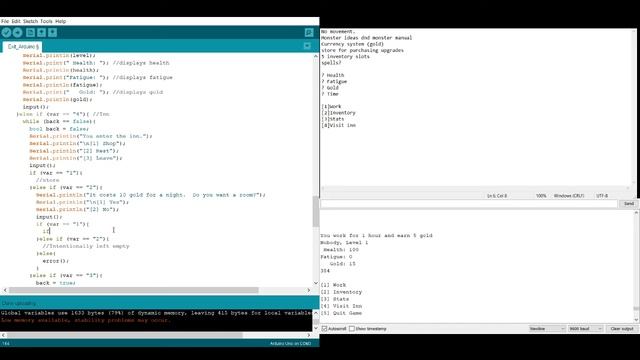This screenshot has height=360, width=640.
Task: Click the Open sketch icon
Action: [41, 33]
